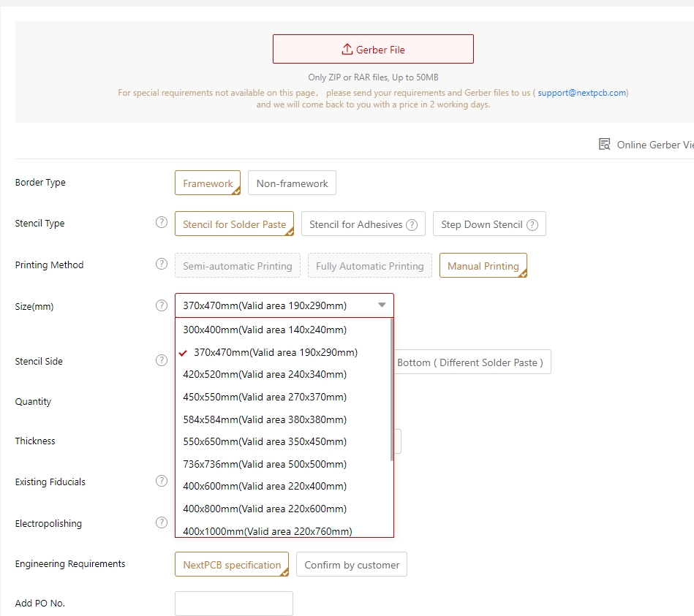
Task: Select Non-framework border type
Action: pos(292,183)
